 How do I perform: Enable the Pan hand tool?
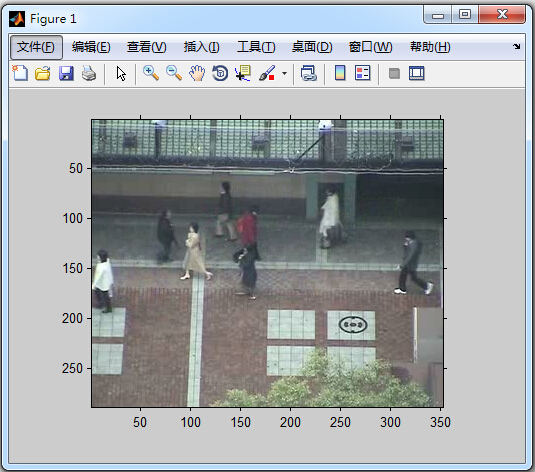[197, 73]
